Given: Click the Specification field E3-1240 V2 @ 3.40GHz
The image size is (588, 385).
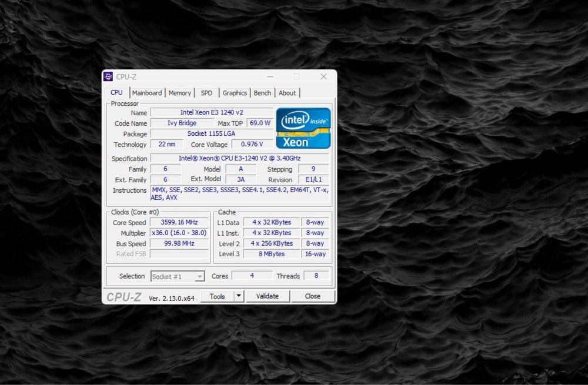Looking at the screenshot, I should 240,158.
